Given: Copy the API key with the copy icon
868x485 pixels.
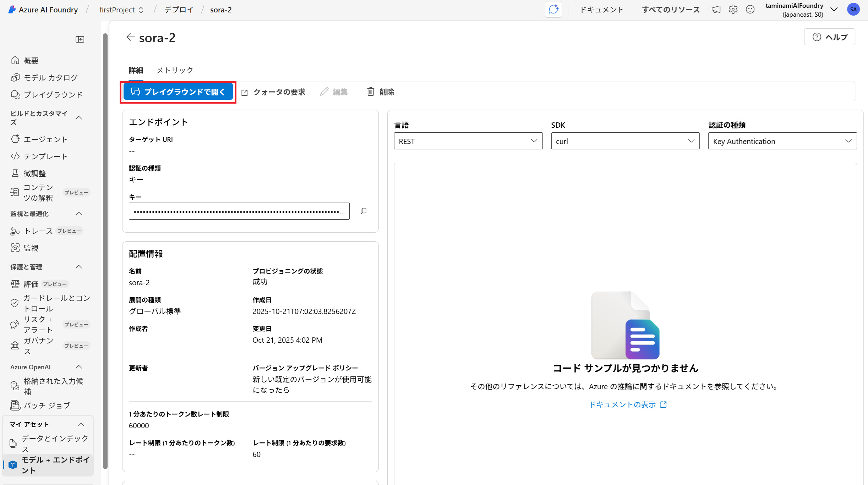Looking at the screenshot, I should coord(364,211).
